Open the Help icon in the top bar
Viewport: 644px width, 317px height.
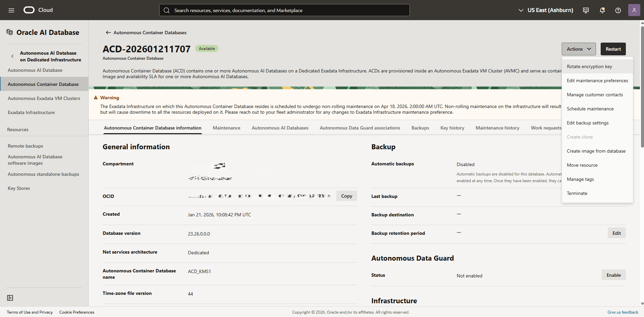[x=618, y=10]
